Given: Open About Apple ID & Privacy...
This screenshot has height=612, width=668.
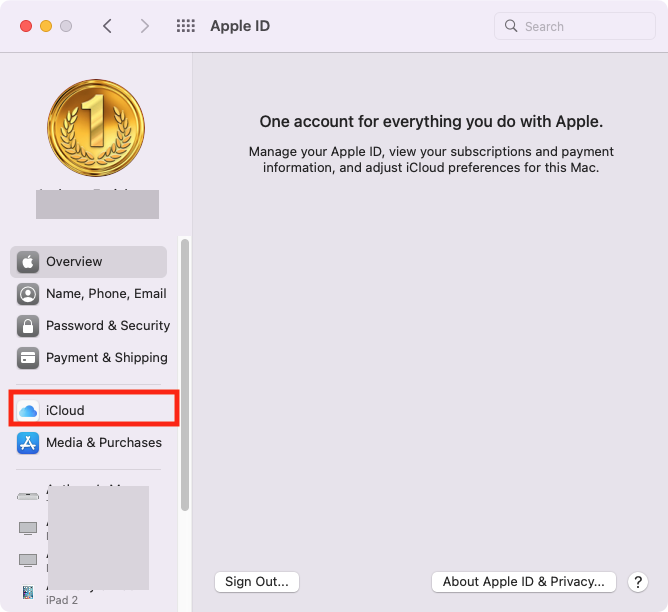Looking at the screenshot, I should pyautogui.click(x=524, y=582).
